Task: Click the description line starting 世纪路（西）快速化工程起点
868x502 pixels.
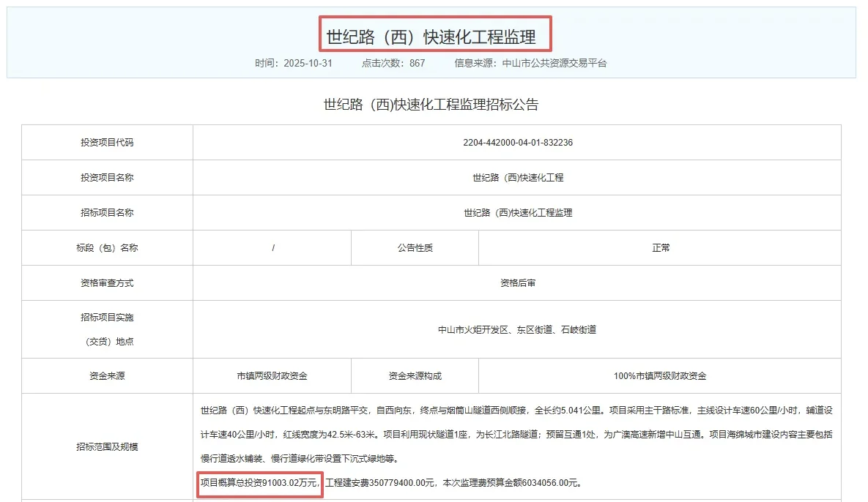Action: point(516,411)
